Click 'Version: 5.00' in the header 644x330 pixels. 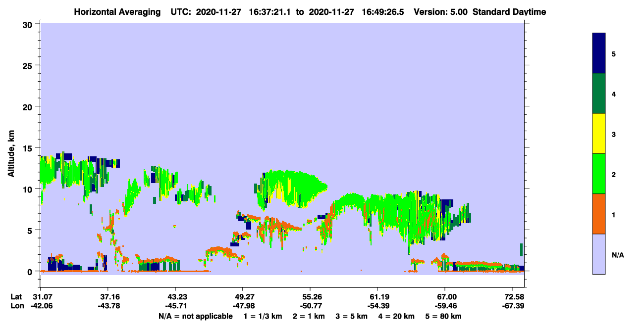click(440, 12)
